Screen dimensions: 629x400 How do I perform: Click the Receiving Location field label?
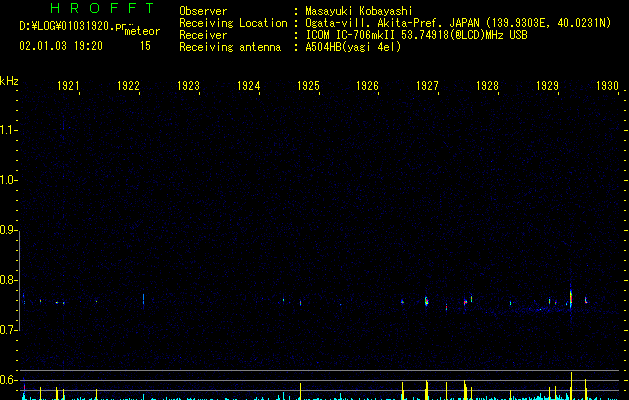point(233,23)
